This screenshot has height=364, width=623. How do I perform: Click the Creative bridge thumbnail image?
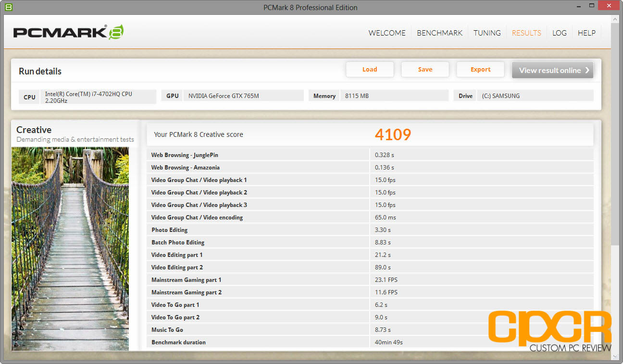[x=70, y=249]
